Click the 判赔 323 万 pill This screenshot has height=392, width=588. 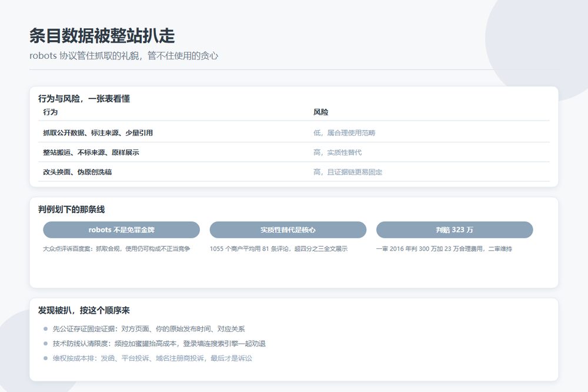click(455, 230)
